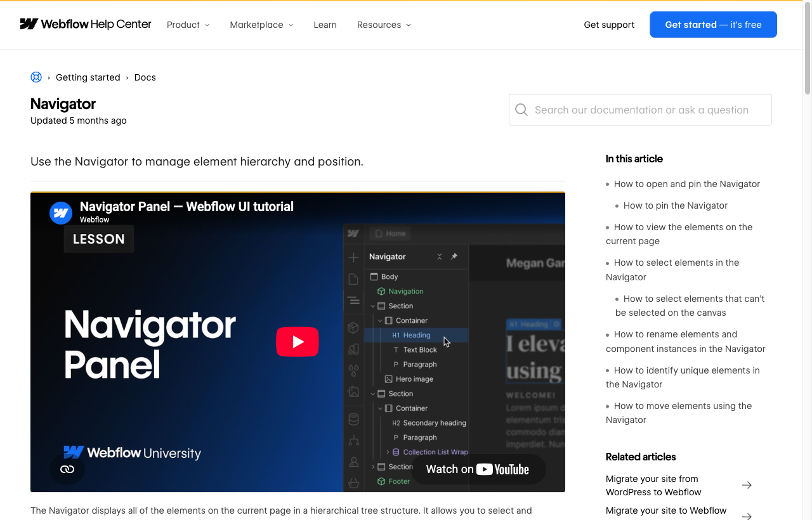Click the video title Navigator Panel — Webflow UI tutorial
The image size is (812, 520).
click(187, 207)
